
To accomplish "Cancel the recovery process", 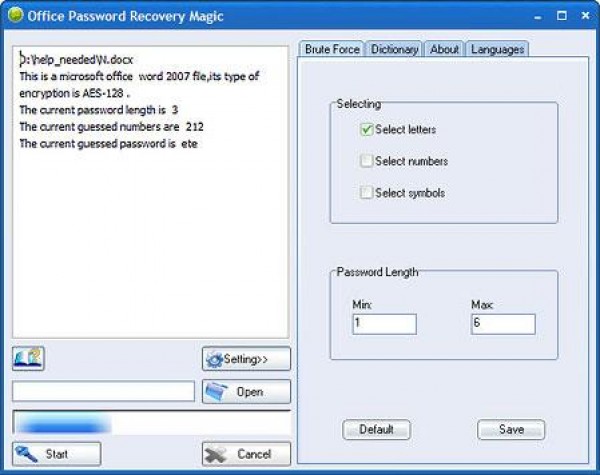I will click(246, 454).
